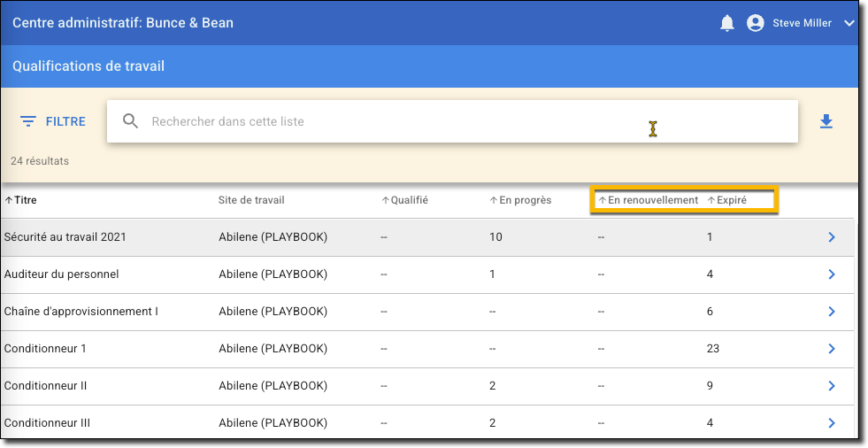
Task: Click the download list icon
Action: pos(826,121)
